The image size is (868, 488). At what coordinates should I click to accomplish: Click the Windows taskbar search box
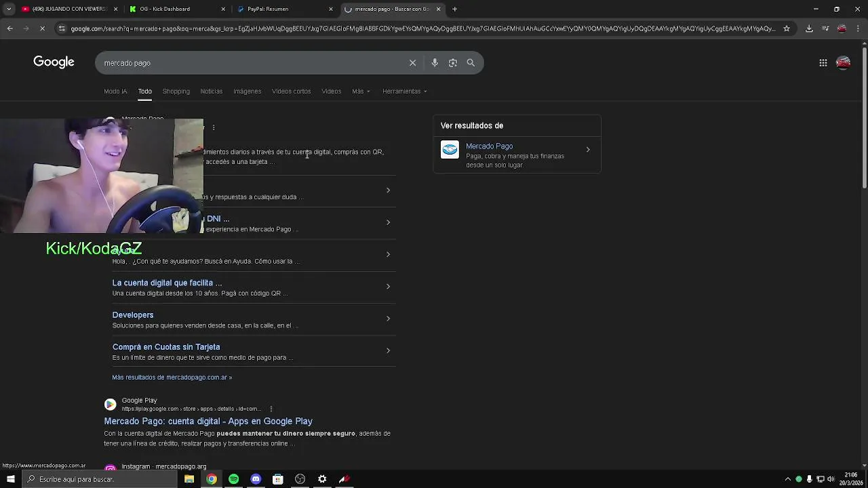99,479
